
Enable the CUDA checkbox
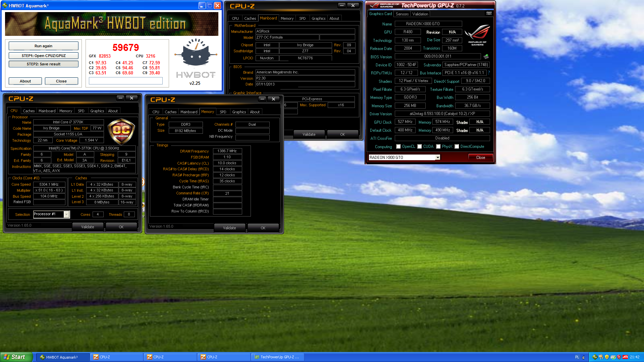(419, 146)
